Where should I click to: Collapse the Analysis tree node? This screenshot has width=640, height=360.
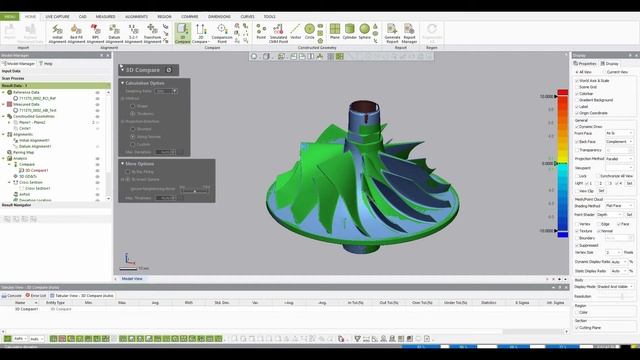click(4, 158)
